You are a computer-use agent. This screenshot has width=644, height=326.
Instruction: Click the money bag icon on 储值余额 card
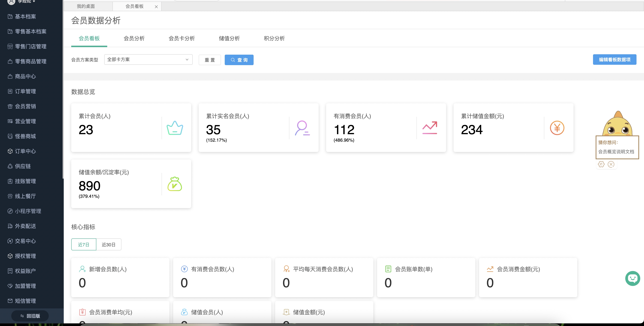175,184
